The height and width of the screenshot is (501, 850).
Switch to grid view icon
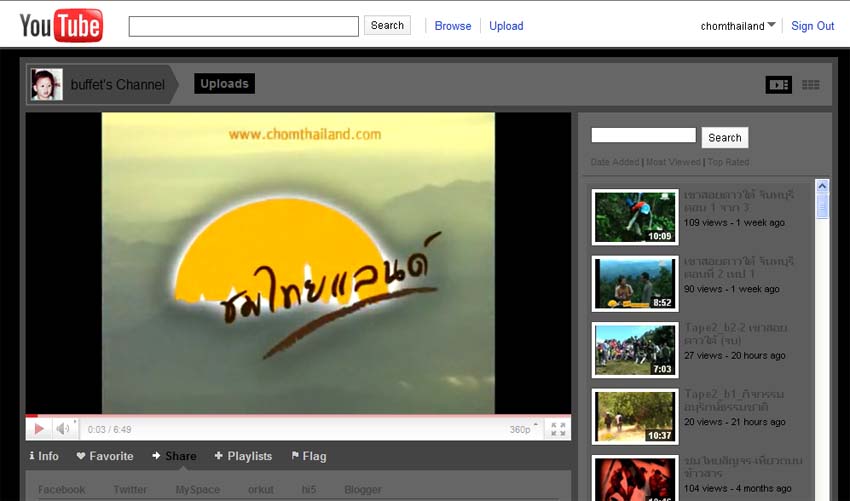(810, 85)
